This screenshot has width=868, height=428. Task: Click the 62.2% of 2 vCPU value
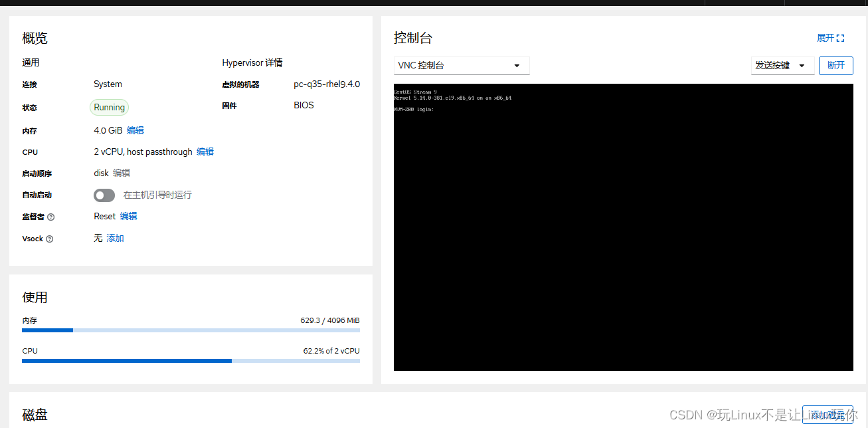pyautogui.click(x=331, y=351)
